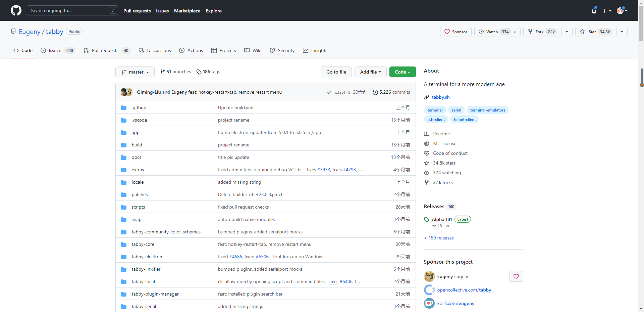Viewport: 644px width, 312px height.
Task: Click the commit status checkmark icon
Action: pyautogui.click(x=329, y=92)
